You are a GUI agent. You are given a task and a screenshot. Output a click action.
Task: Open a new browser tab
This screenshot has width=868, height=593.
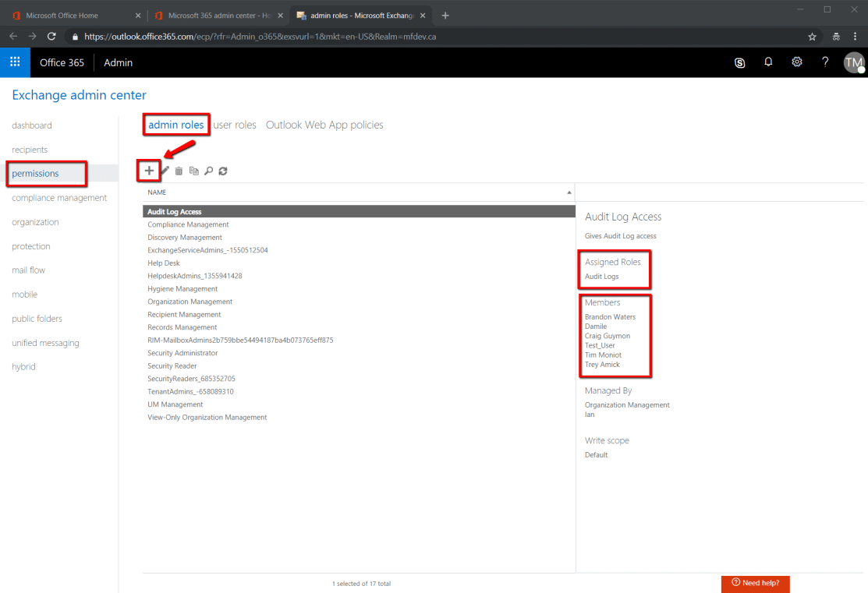point(445,16)
